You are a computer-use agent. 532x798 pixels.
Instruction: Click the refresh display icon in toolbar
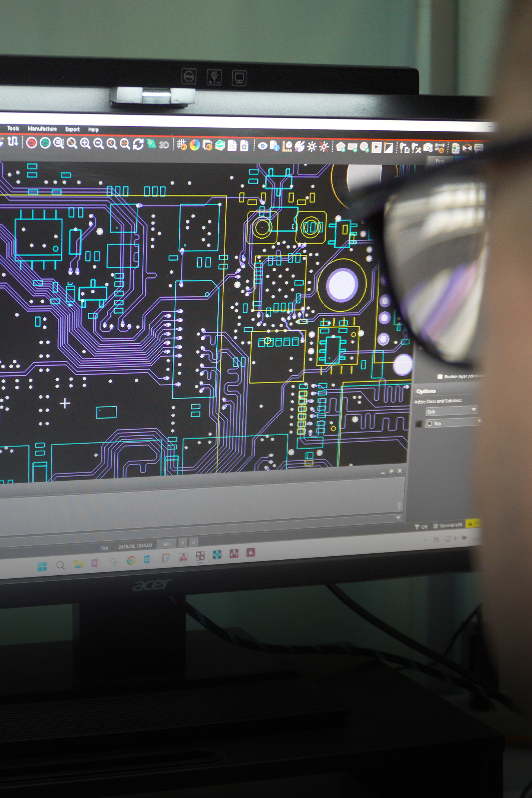click(138, 144)
